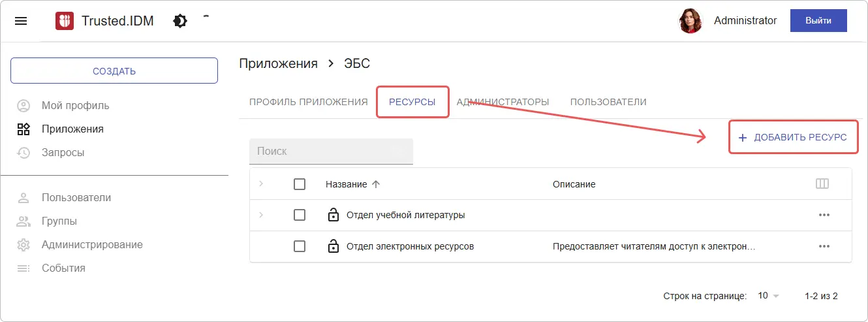
Task: Check the Отдел учебной литературы row checkbox
Action: [300, 215]
